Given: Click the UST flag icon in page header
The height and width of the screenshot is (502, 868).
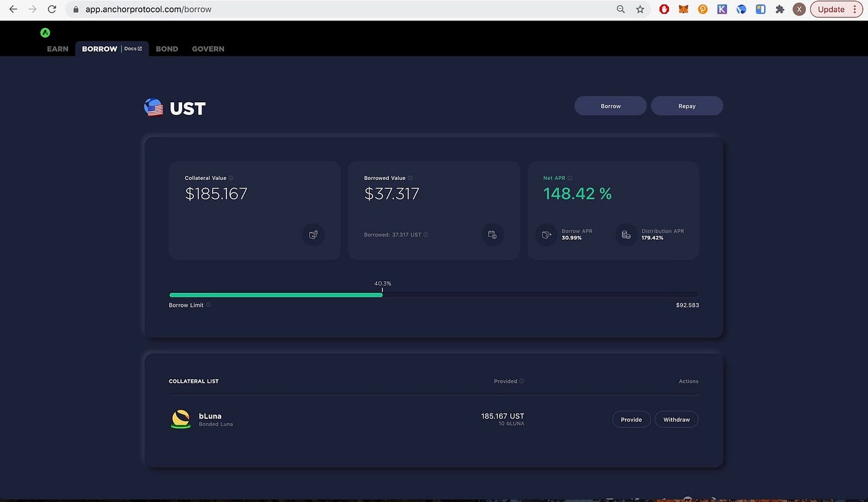Looking at the screenshot, I should pos(153,107).
